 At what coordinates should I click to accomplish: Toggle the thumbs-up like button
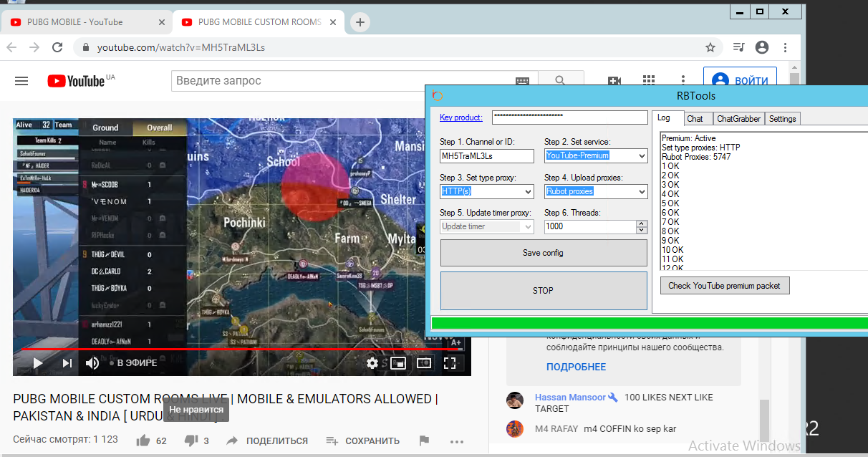click(144, 441)
